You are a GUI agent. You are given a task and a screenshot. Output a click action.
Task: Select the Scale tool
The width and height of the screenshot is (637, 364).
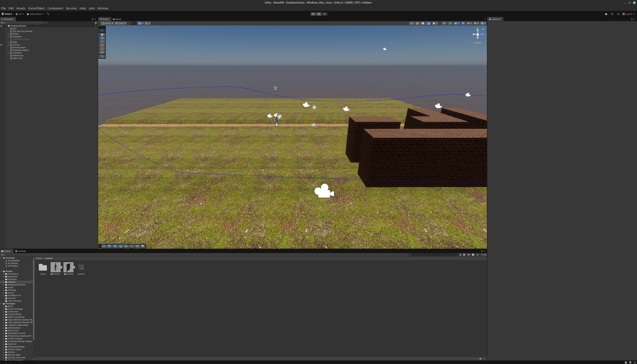[102, 45]
